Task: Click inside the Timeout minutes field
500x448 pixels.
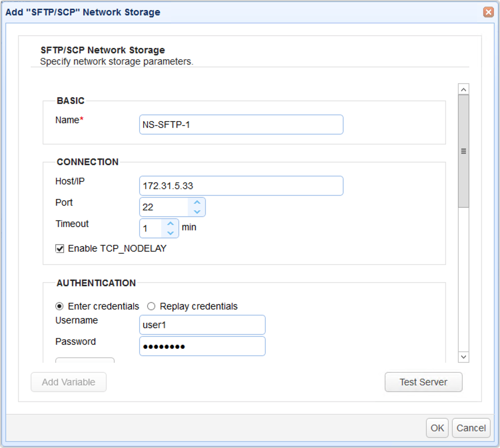Action: 150,228
